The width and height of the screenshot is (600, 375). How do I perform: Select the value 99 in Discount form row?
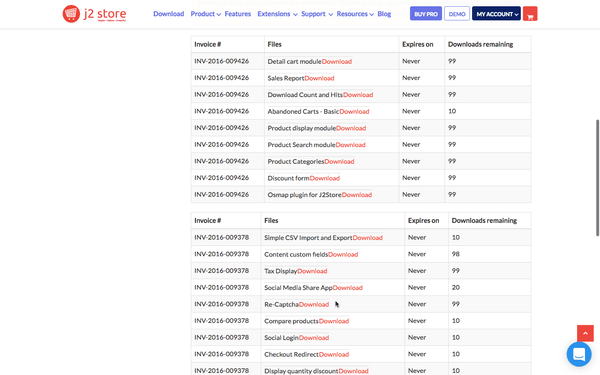click(452, 178)
